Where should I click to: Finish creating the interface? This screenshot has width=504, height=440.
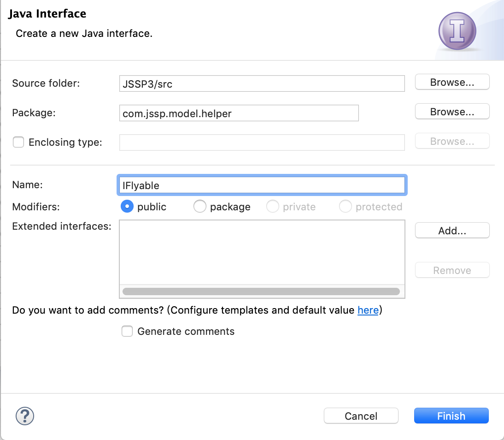451,416
